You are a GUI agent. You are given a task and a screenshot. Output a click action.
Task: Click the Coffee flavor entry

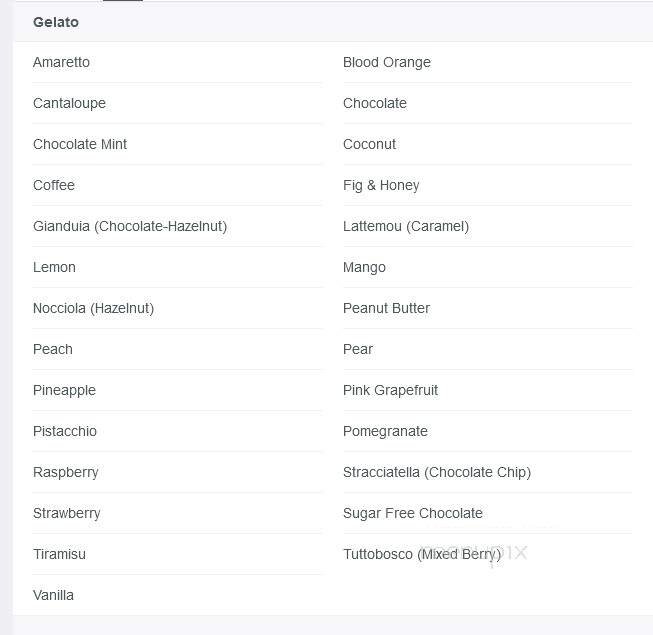54,185
